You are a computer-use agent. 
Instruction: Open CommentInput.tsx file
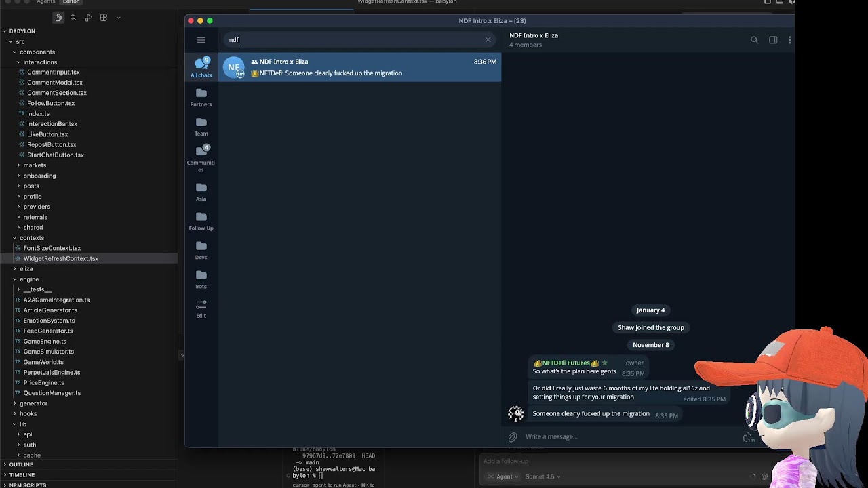click(x=53, y=73)
